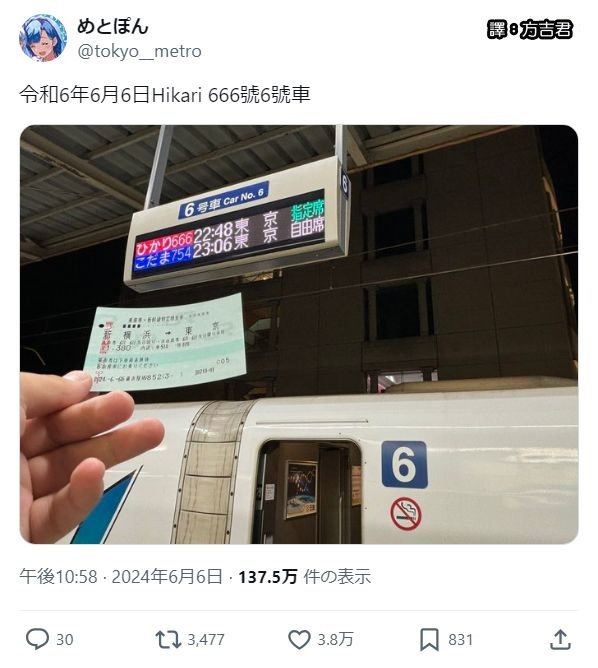Click the 3,477 retweet count

(206, 639)
